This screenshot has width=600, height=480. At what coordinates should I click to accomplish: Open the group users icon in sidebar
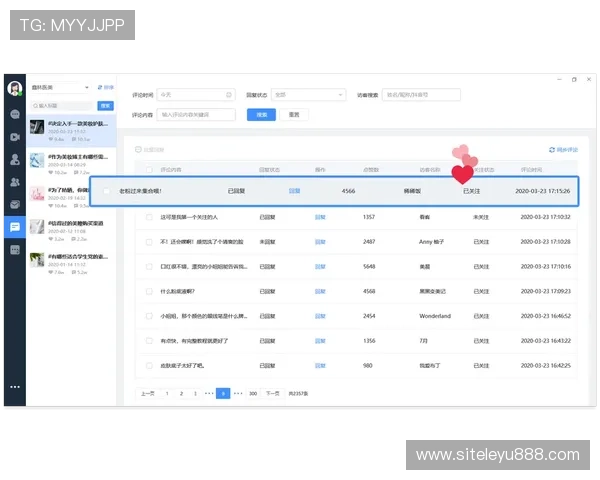tap(15, 182)
